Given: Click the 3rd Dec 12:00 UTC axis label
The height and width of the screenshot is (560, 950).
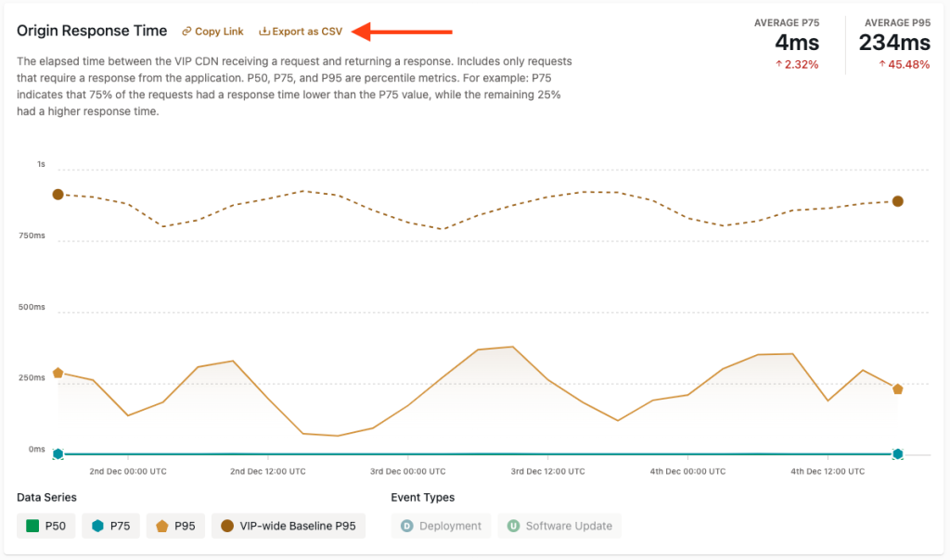Looking at the screenshot, I should tap(547, 471).
